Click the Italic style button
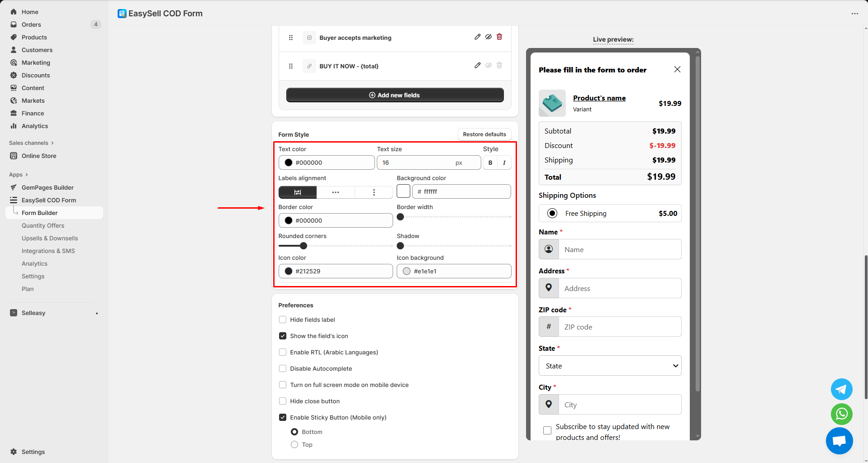Screen dimensions: 868x463 click(504, 163)
